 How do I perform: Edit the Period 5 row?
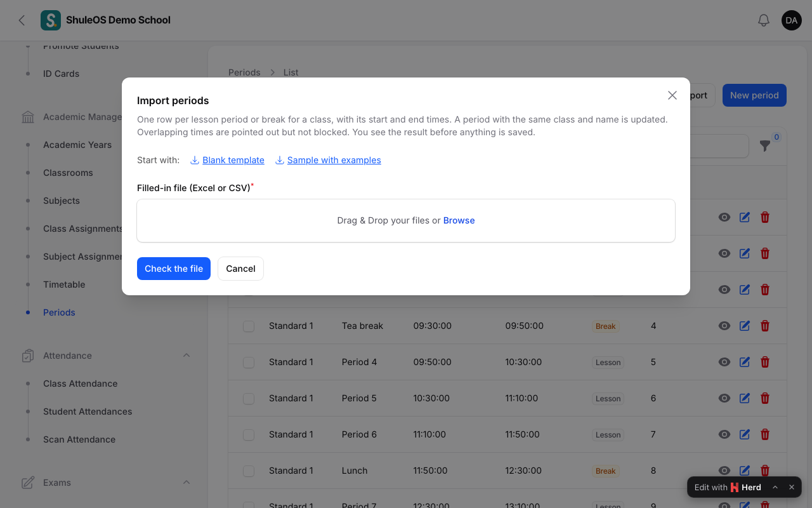tap(745, 398)
